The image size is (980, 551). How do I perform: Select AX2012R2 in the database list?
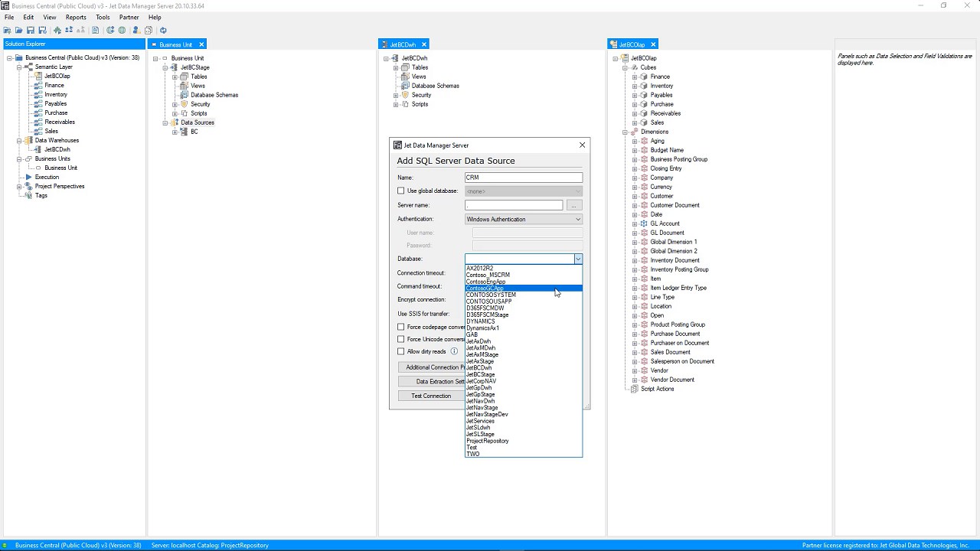point(524,268)
